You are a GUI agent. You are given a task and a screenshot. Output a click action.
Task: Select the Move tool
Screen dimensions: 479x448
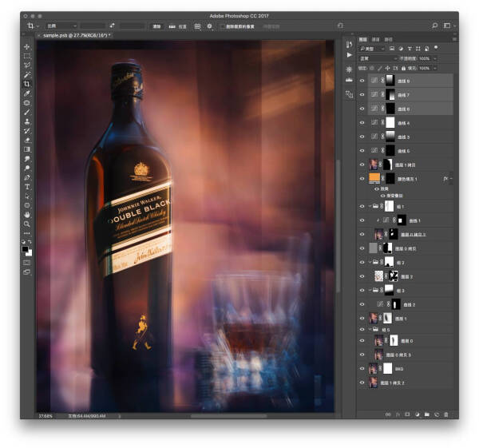(x=27, y=47)
